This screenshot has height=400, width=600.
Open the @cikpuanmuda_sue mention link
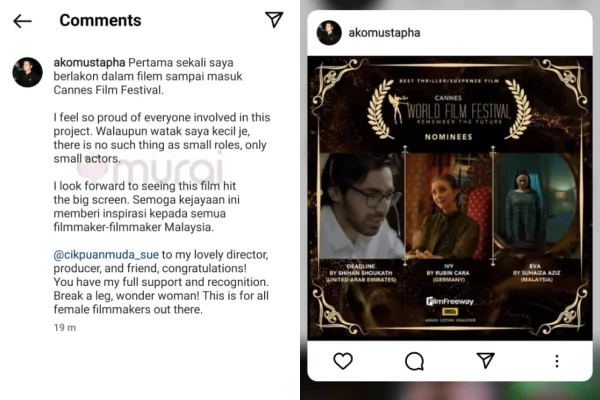click(106, 255)
